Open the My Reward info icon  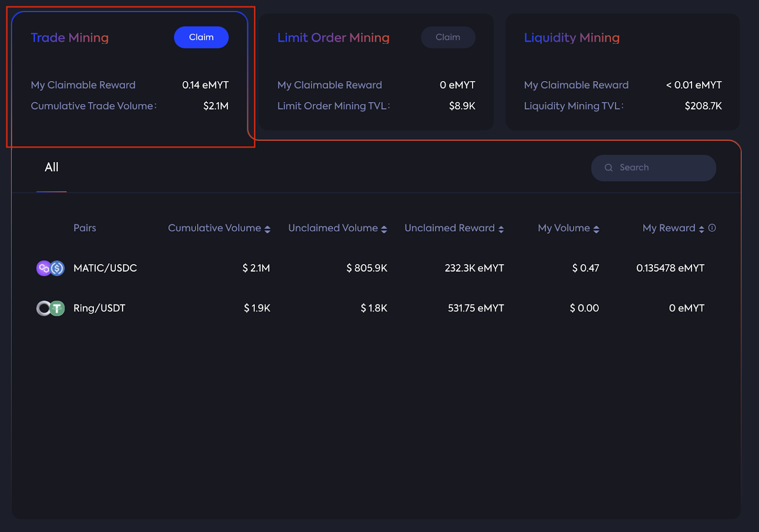coord(712,228)
